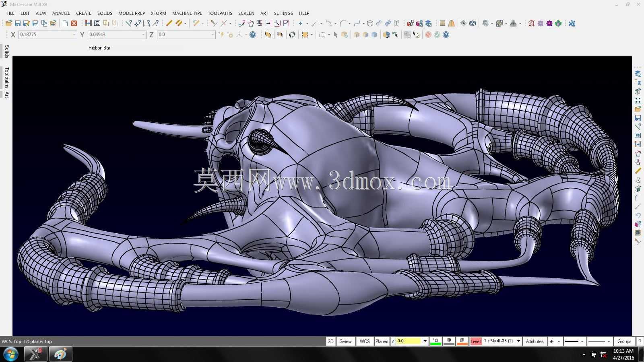Screen dimensions: 644x362
Task: Switch to the Solids side tab
Action: coord(6,51)
